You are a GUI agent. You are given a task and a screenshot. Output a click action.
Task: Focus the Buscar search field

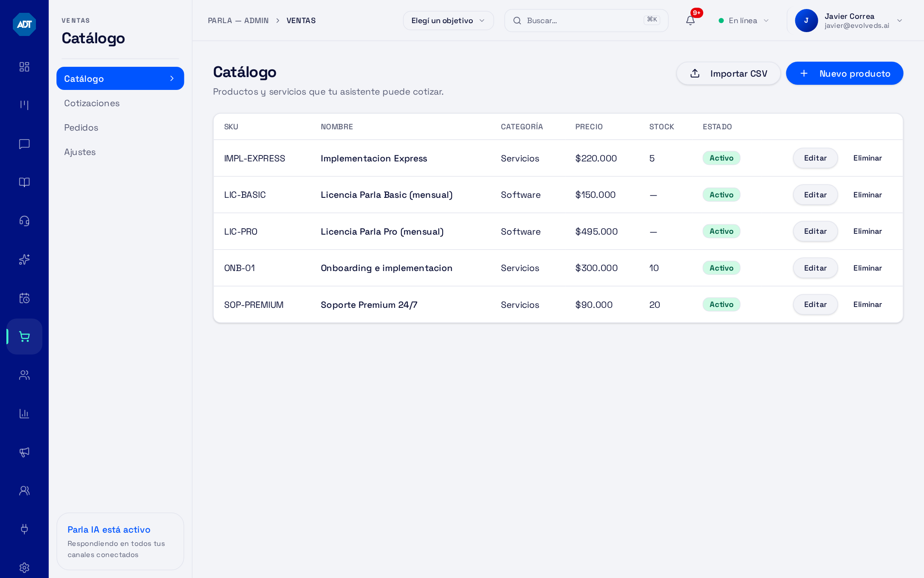point(586,21)
